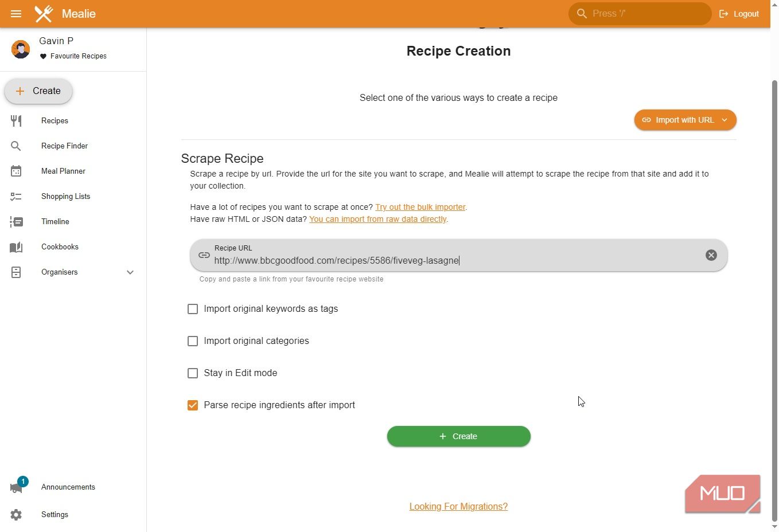Click inside the Recipe URL input field
This screenshot has width=779, height=532.
(458, 255)
